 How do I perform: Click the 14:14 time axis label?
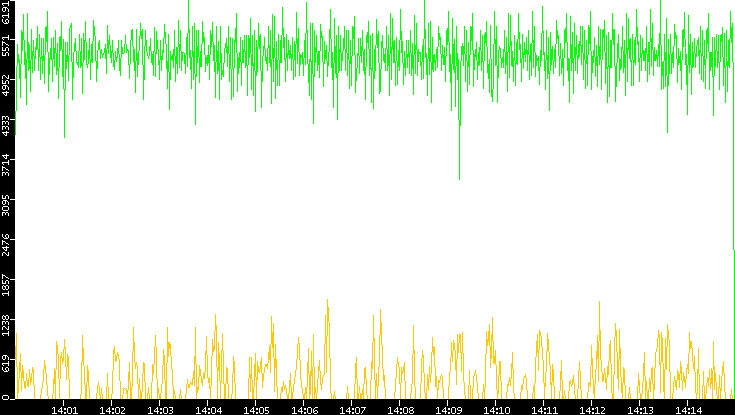pos(688,411)
